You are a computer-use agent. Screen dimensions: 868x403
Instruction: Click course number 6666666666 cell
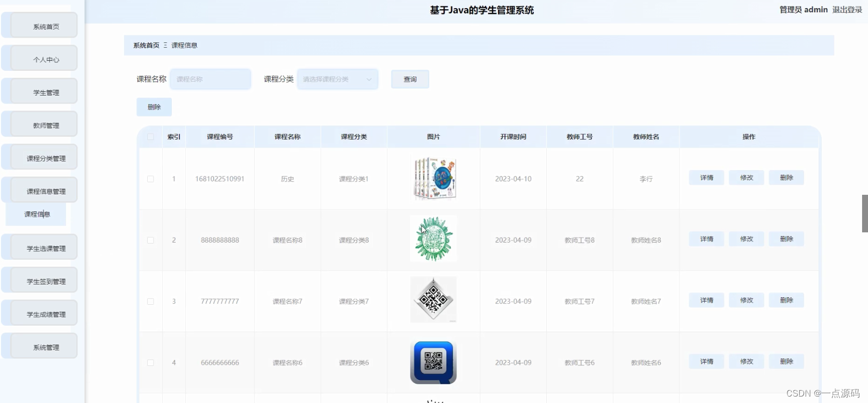(x=220, y=362)
